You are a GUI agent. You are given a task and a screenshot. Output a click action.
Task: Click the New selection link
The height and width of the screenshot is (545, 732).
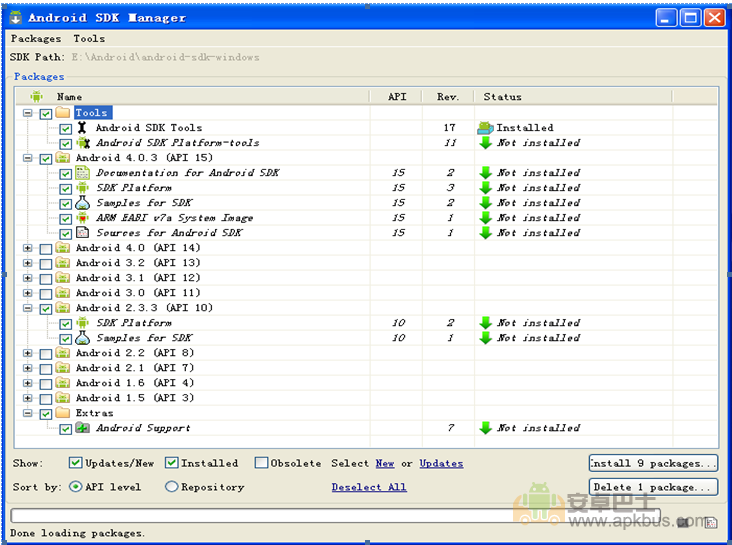(x=385, y=463)
